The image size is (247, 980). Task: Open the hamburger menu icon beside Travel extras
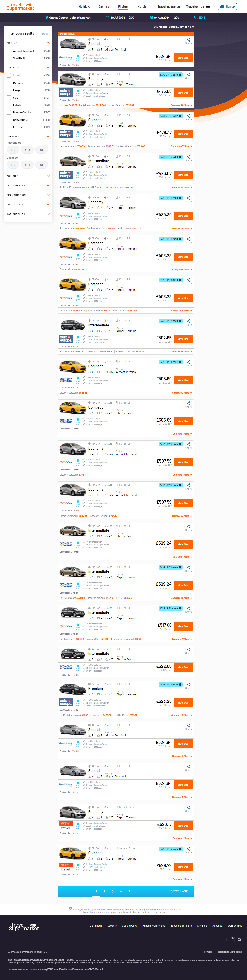(x=208, y=6)
